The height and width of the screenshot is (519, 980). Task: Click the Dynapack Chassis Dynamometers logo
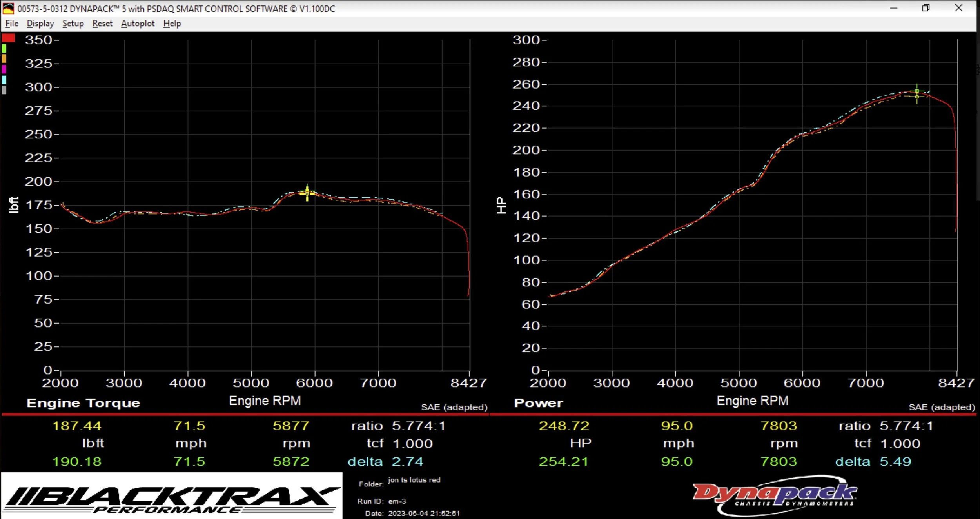[774, 495]
